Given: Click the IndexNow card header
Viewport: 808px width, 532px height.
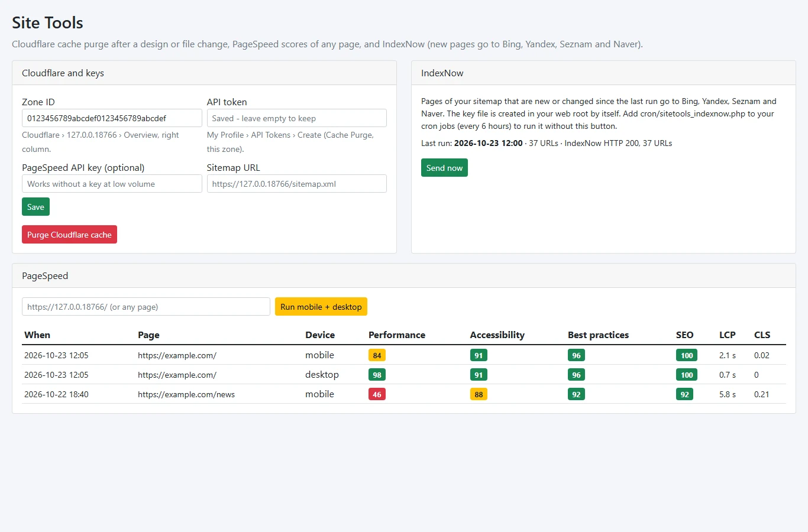Looking at the screenshot, I should pos(603,73).
